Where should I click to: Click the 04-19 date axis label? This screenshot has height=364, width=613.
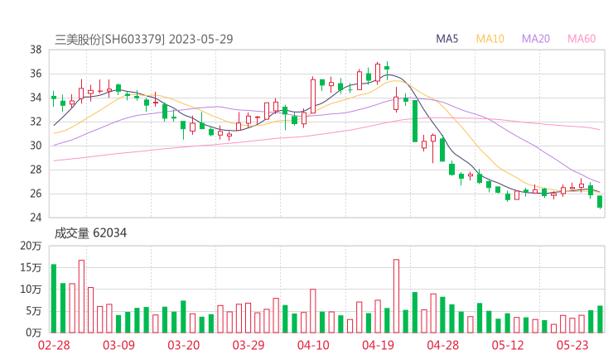[378, 345]
